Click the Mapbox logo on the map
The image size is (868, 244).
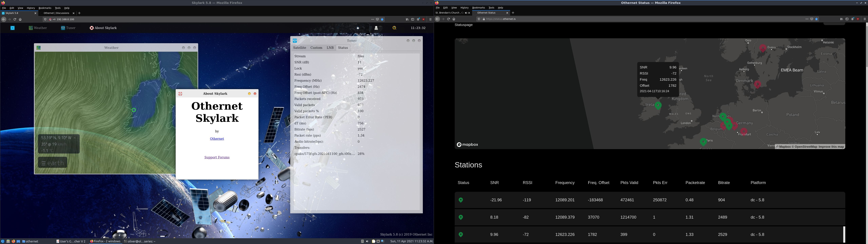467,145
